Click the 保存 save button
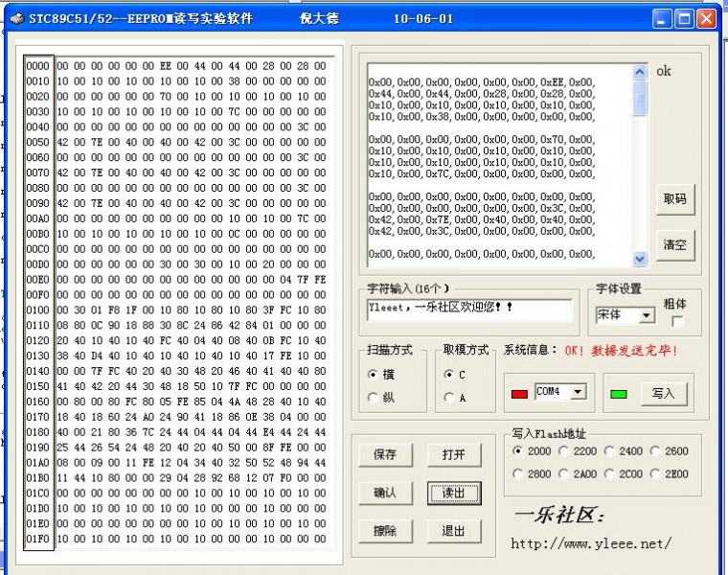 coord(384,454)
